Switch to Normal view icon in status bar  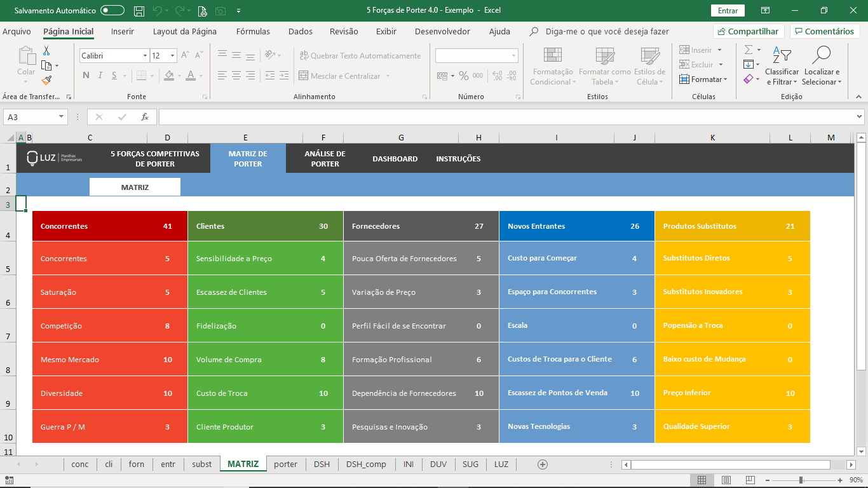[x=702, y=480]
